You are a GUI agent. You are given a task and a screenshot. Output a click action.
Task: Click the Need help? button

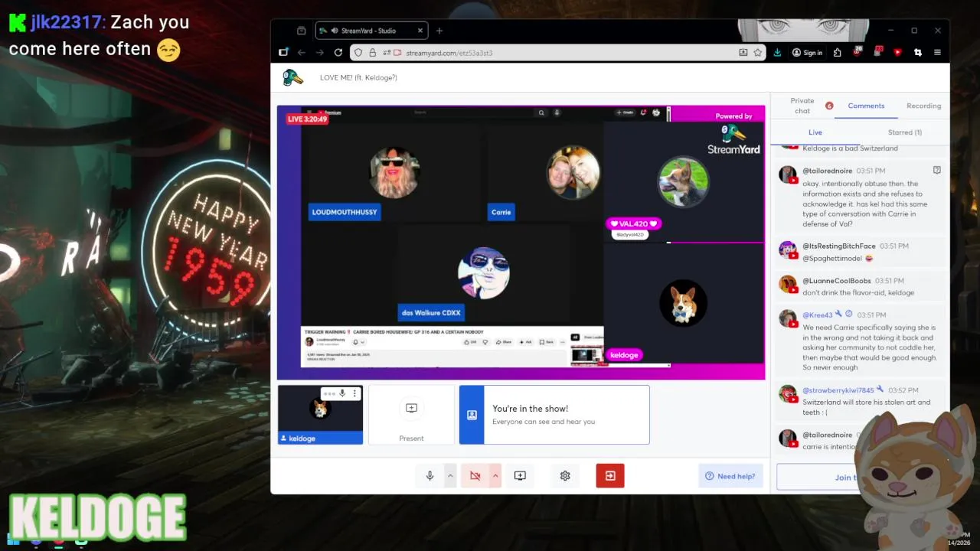[730, 476]
